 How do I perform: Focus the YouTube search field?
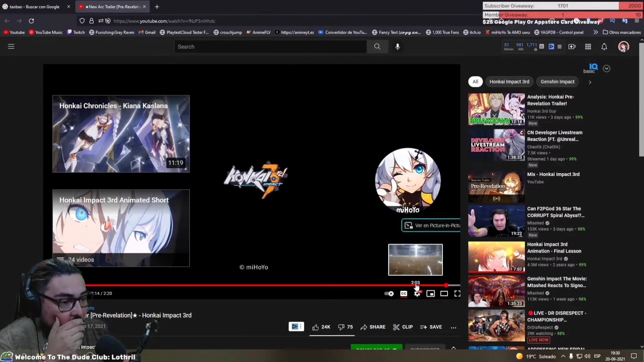270,47
